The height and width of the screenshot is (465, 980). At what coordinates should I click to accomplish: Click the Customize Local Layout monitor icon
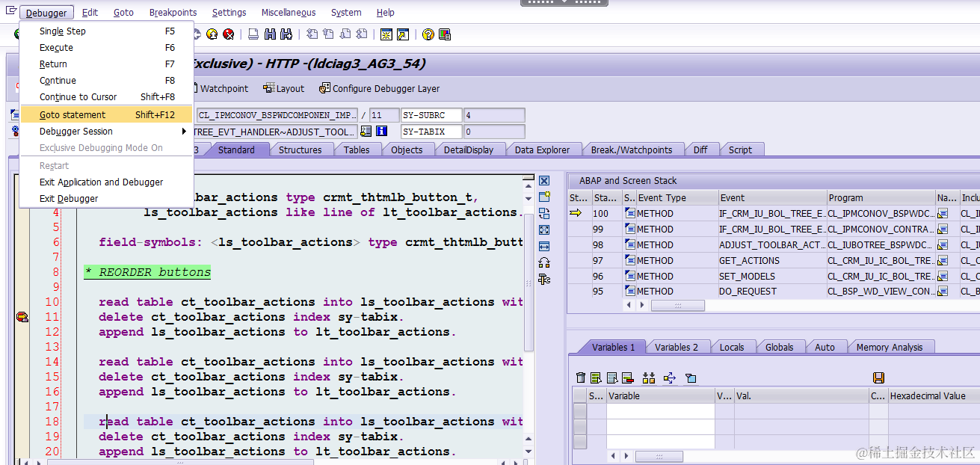(445, 34)
